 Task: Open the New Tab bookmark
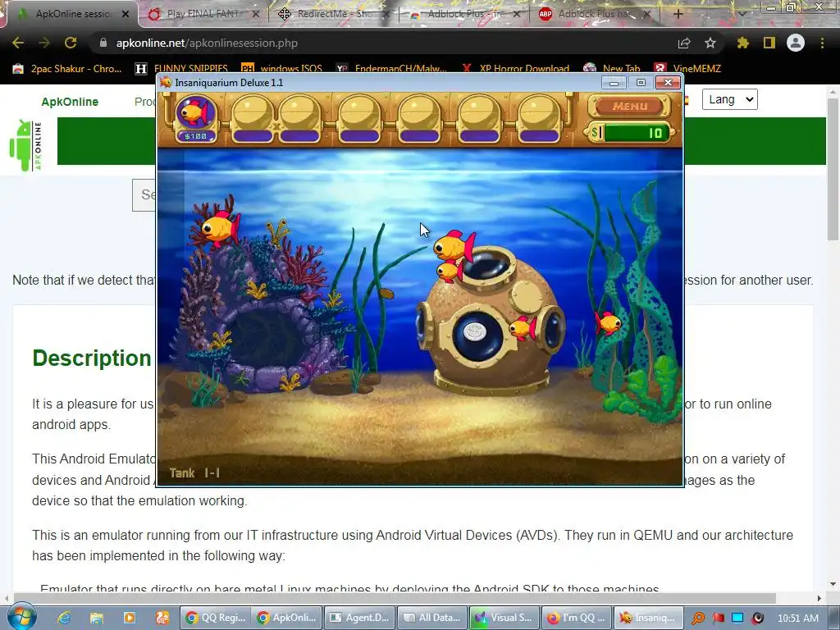(x=612, y=69)
